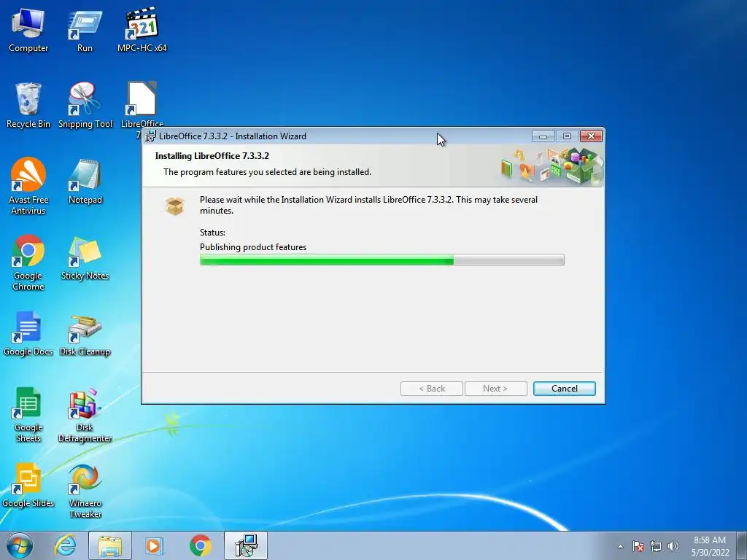
Task: Select the Notepad desktop shortcut
Action: (x=85, y=182)
